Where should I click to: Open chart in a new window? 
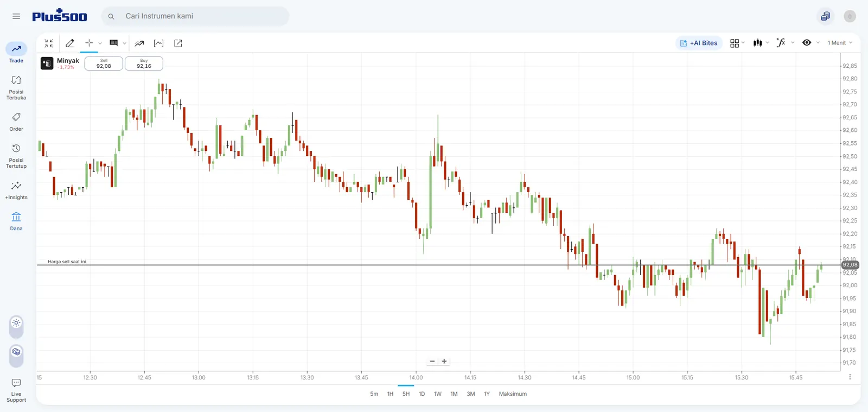pyautogui.click(x=178, y=43)
